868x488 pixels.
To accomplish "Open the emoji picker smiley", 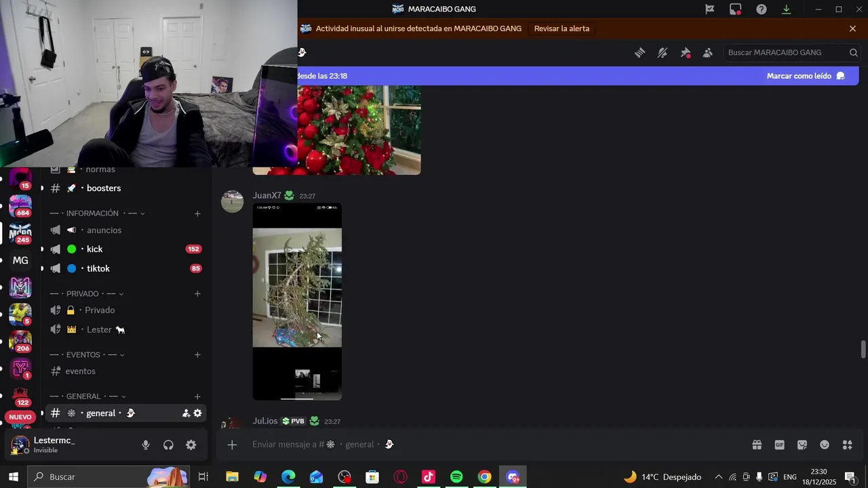I will point(825,445).
